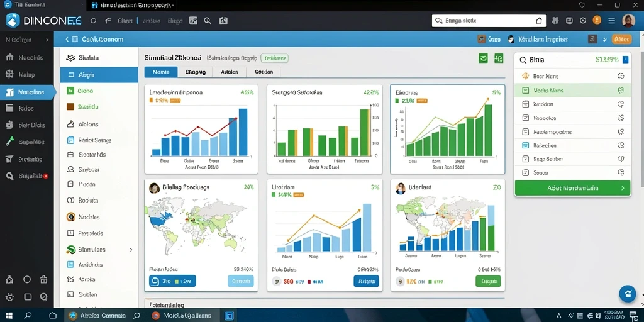Image resolution: width=644 pixels, height=322 pixels.
Task: Click the DINCONE logo icon in header
Action: [x=13, y=20]
